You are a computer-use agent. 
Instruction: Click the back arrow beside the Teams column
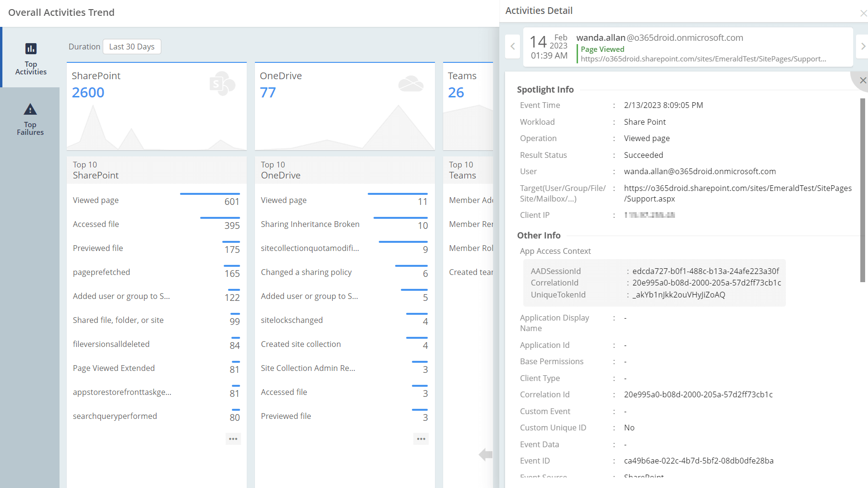click(x=485, y=454)
